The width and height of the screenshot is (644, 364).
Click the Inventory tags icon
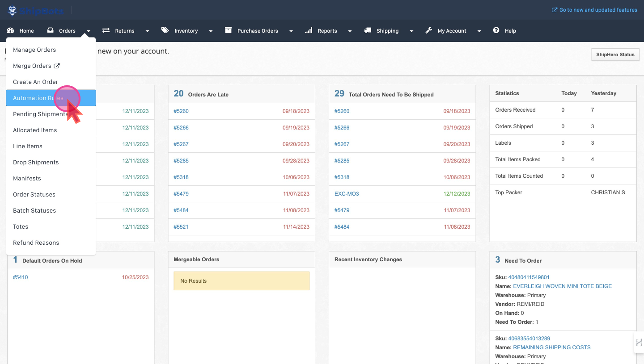[165, 31]
